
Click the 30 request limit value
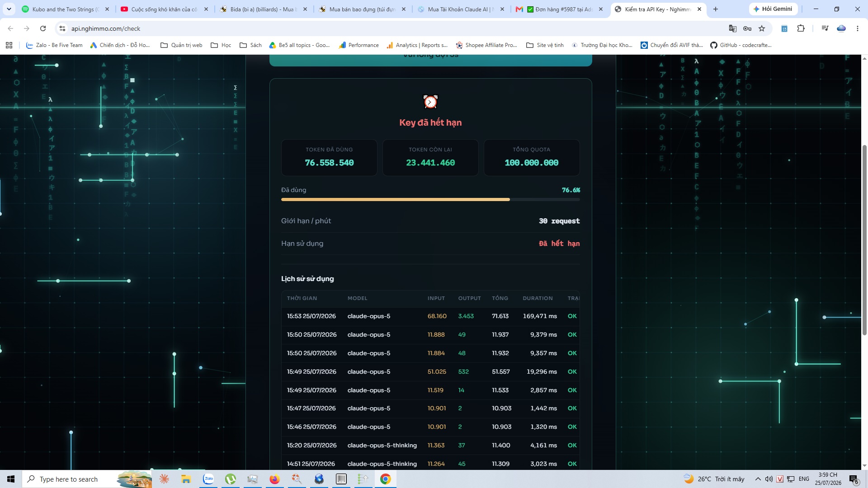coord(559,221)
